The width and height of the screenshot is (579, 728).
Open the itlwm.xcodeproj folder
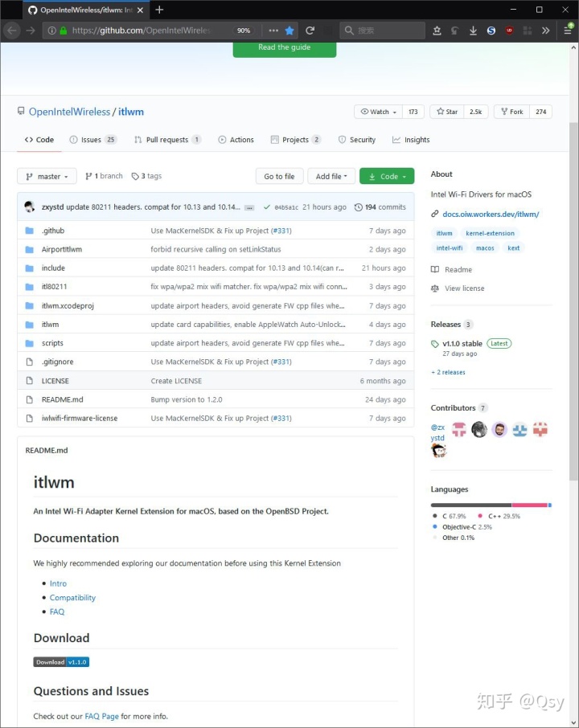point(68,306)
